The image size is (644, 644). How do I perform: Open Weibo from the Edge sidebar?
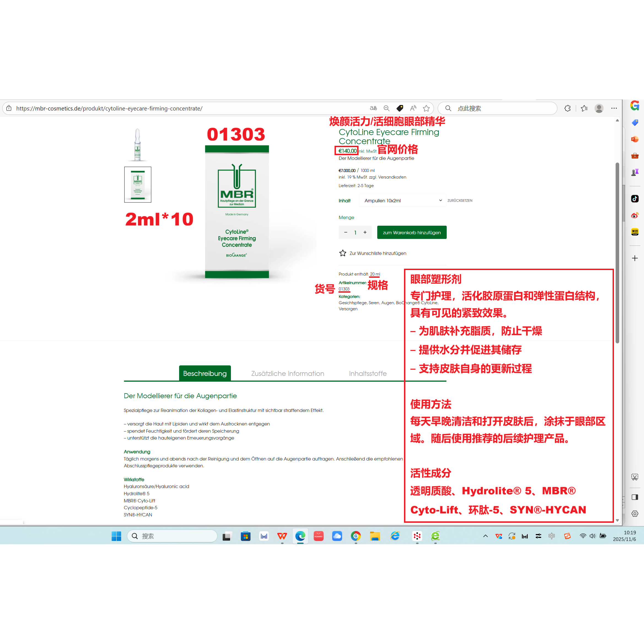(x=635, y=215)
